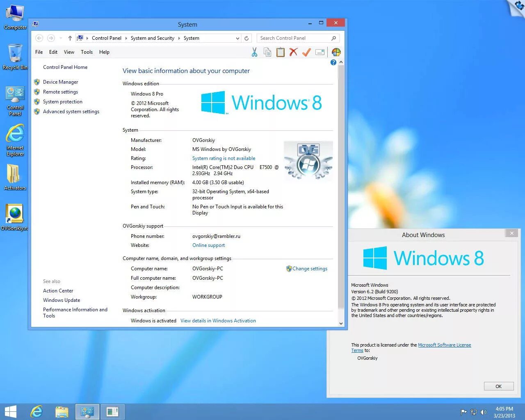Open the Help menu
Viewport: 525px width, 420px height.
tap(104, 52)
